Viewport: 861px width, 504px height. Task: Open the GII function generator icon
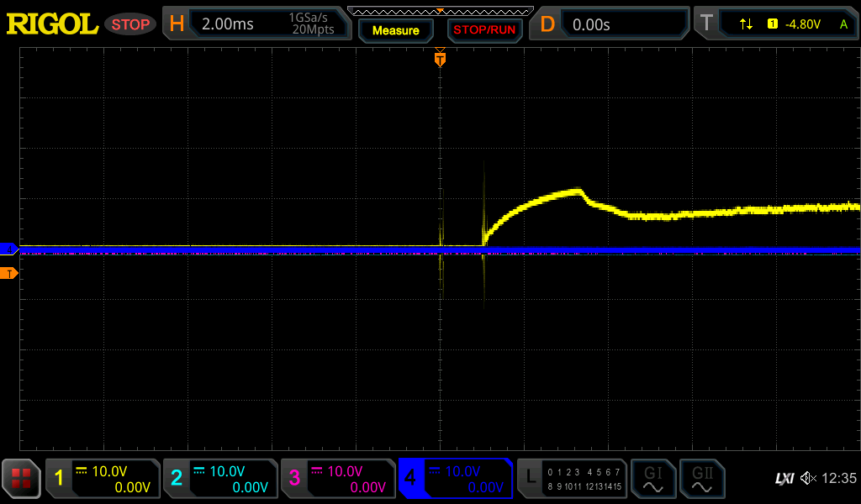click(x=701, y=479)
